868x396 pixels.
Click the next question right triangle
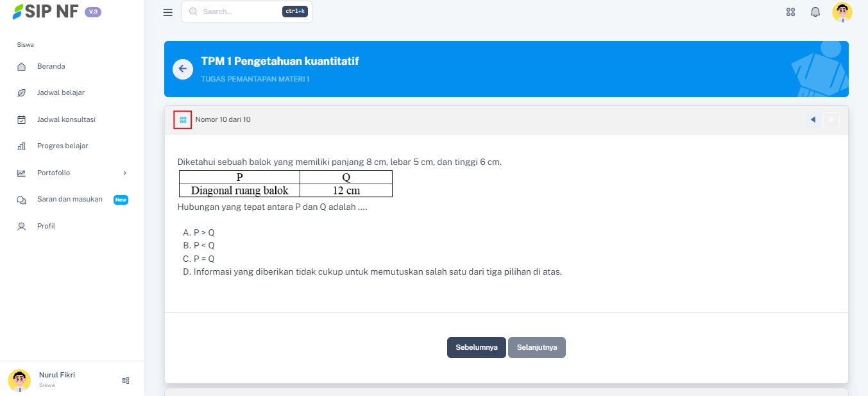tap(831, 120)
